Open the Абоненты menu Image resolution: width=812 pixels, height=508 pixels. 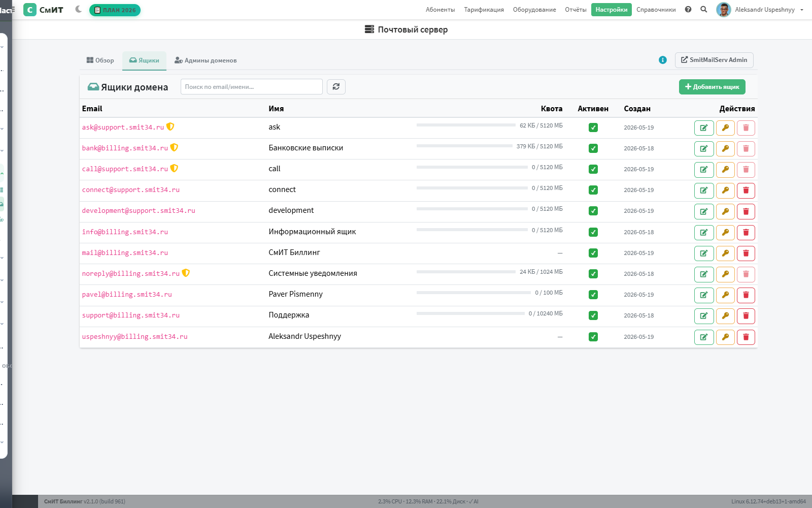coord(440,10)
